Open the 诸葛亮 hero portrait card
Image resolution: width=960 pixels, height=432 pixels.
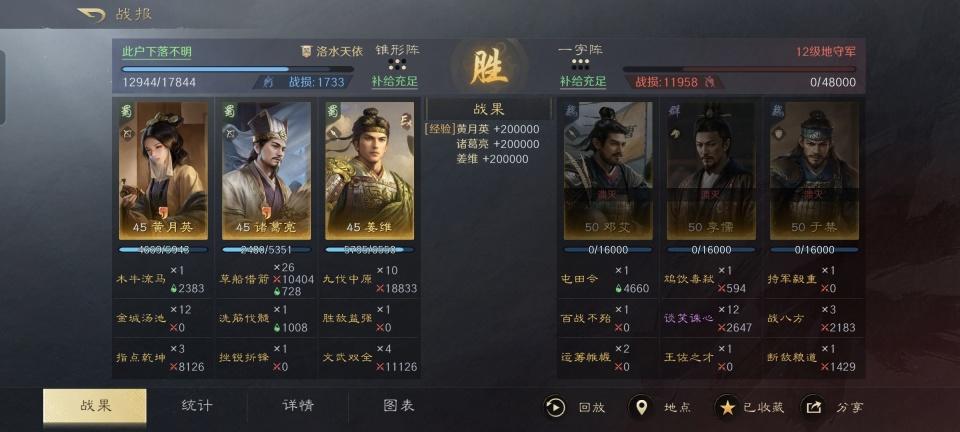click(x=266, y=170)
